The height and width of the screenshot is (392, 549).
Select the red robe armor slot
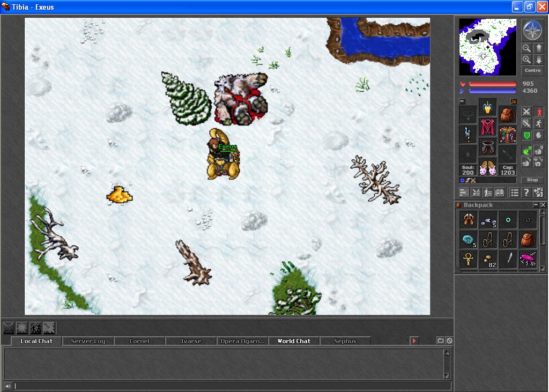tap(488, 128)
